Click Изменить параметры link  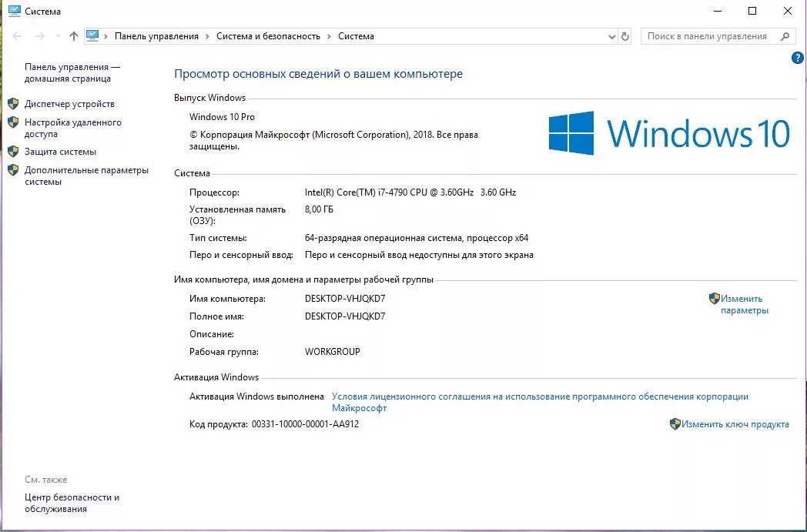tap(744, 305)
